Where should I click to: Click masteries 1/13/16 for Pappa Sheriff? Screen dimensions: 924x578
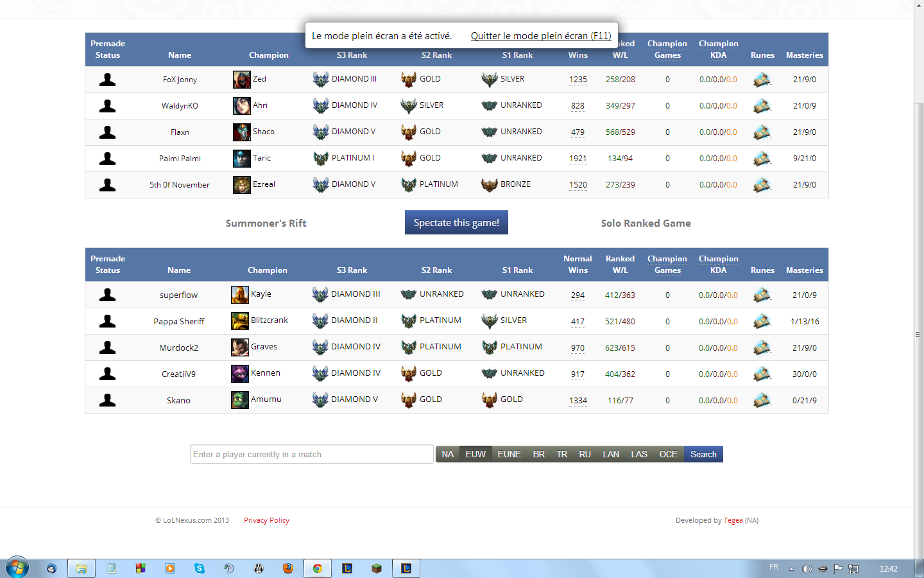click(805, 321)
